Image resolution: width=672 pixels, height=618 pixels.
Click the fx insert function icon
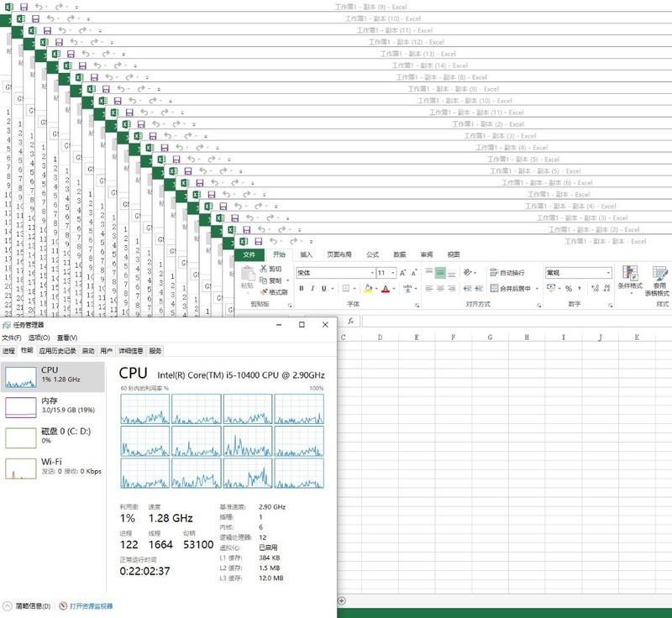click(350, 321)
